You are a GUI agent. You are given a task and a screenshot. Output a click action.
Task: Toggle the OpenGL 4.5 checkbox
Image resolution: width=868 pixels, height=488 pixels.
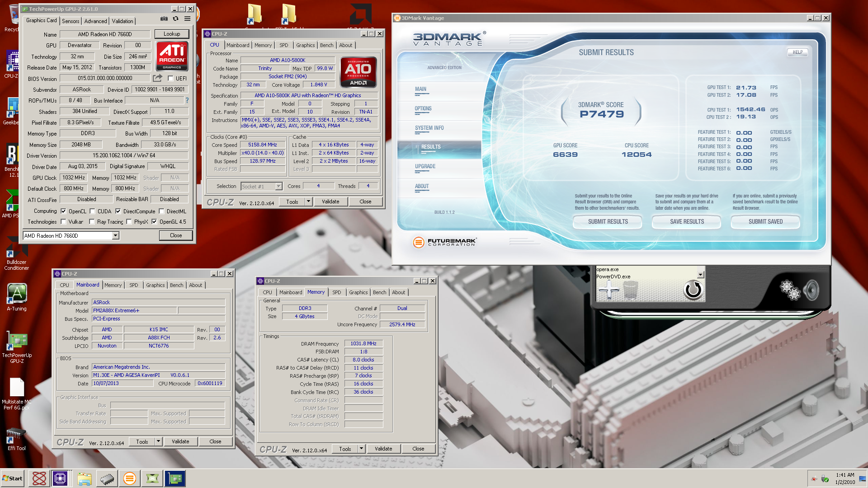(x=154, y=221)
